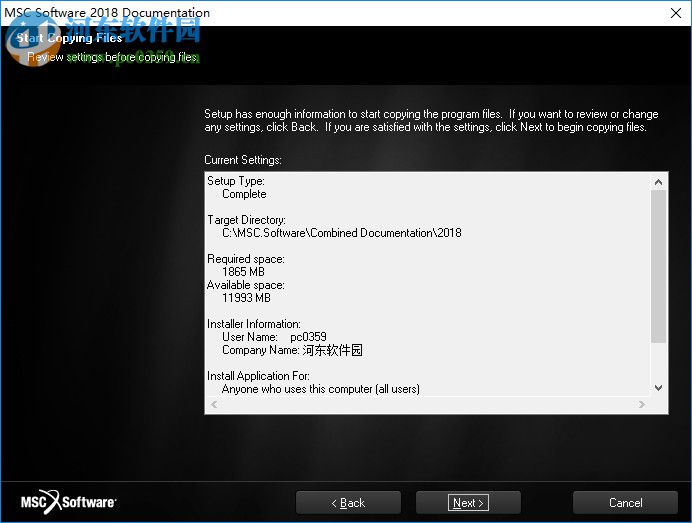
Task: Select the "1865 MB" value
Action: point(243,272)
